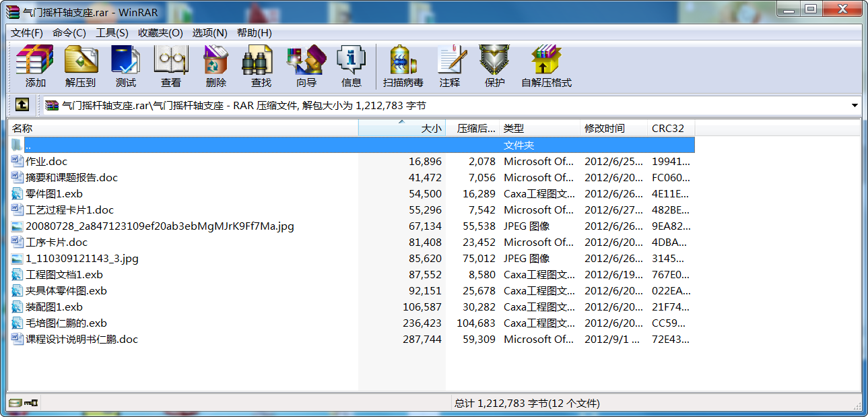The height and width of the screenshot is (417, 868).
Task: Start 扫描病毒 (Virus Scan)
Action: click(x=403, y=66)
